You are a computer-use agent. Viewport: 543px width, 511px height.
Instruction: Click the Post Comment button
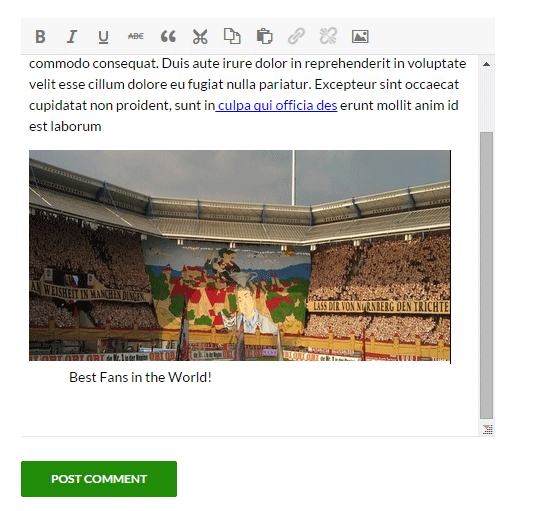pos(99,479)
